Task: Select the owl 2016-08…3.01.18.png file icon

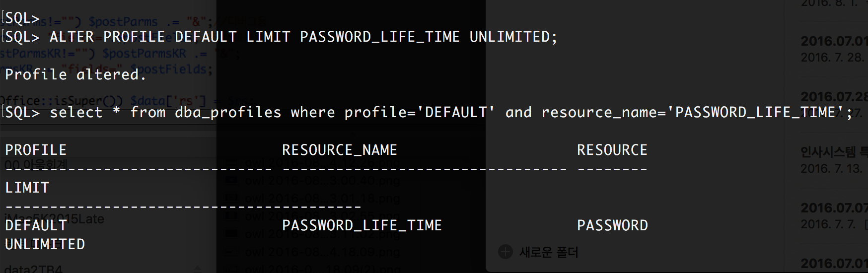Action: click(x=231, y=199)
